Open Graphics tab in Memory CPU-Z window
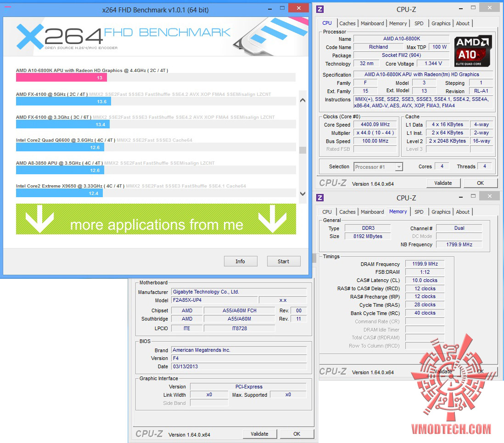 (x=441, y=212)
